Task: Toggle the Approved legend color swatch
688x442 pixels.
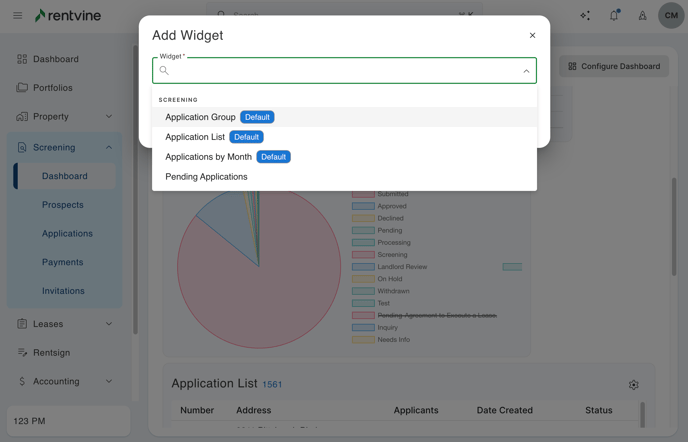Action: [362, 206]
